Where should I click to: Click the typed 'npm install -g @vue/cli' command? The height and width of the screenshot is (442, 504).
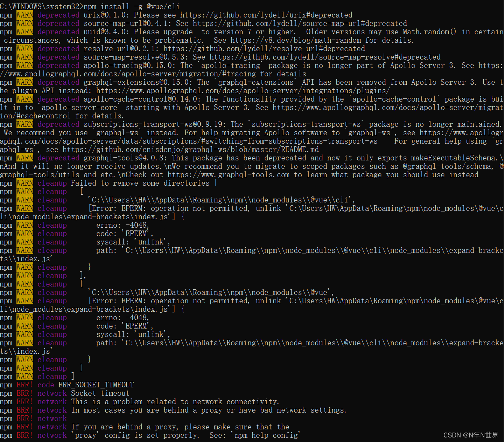click(x=132, y=7)
